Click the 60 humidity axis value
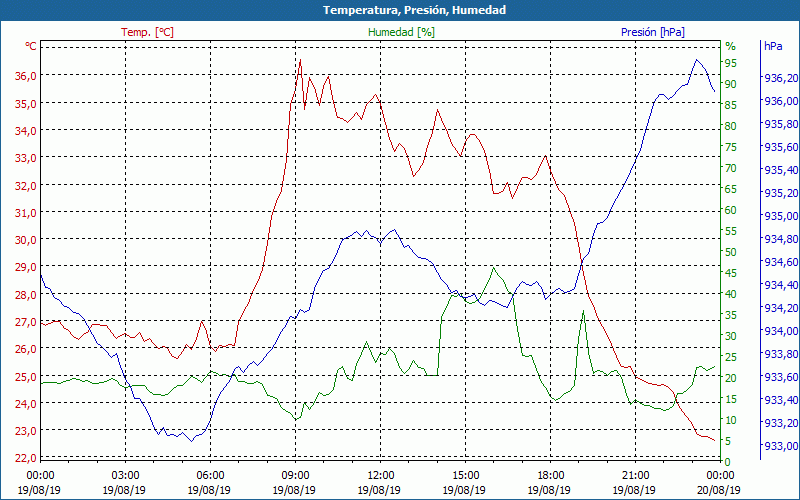This screenshot has height=500, width=800. pos(731,210)
